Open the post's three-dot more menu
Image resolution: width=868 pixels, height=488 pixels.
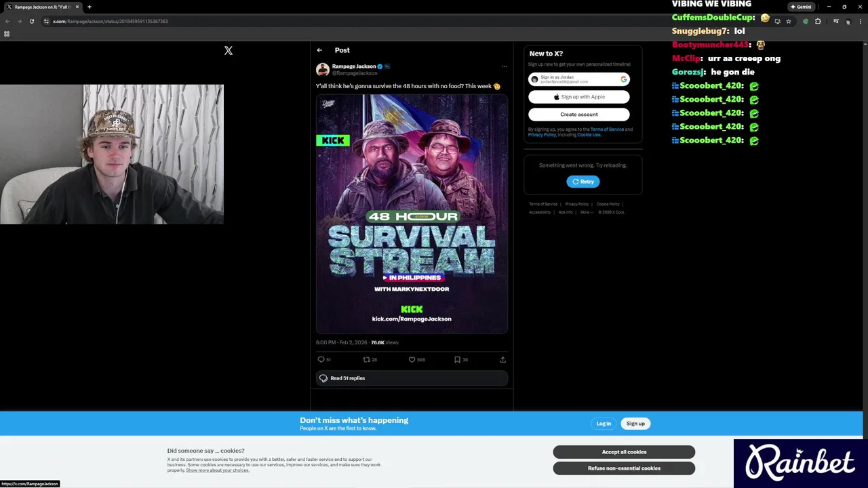(x=504, y=66)
